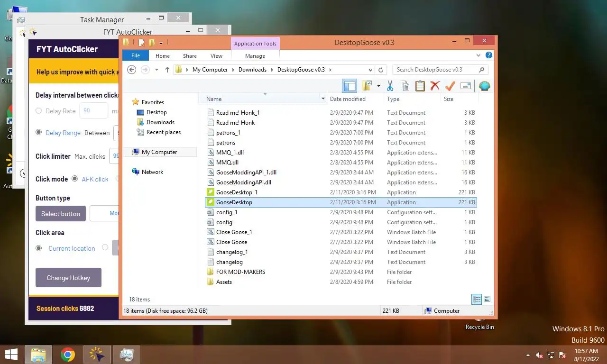Open Google Chrome from the taskbar

pos(68,354)
